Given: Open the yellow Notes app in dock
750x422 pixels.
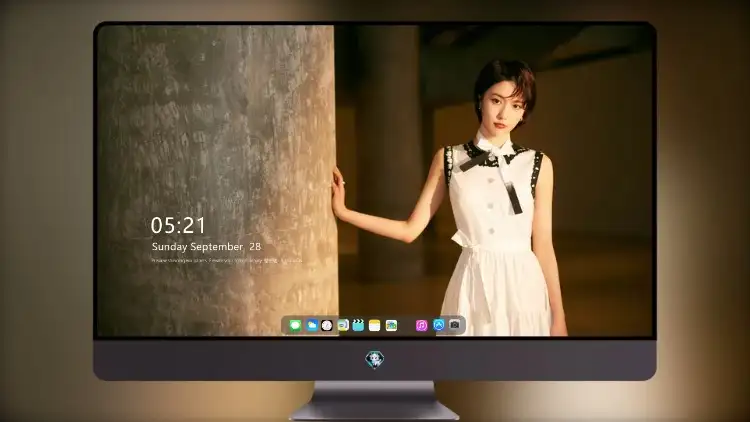Looking at the screenshot, I should click(375, 326).
